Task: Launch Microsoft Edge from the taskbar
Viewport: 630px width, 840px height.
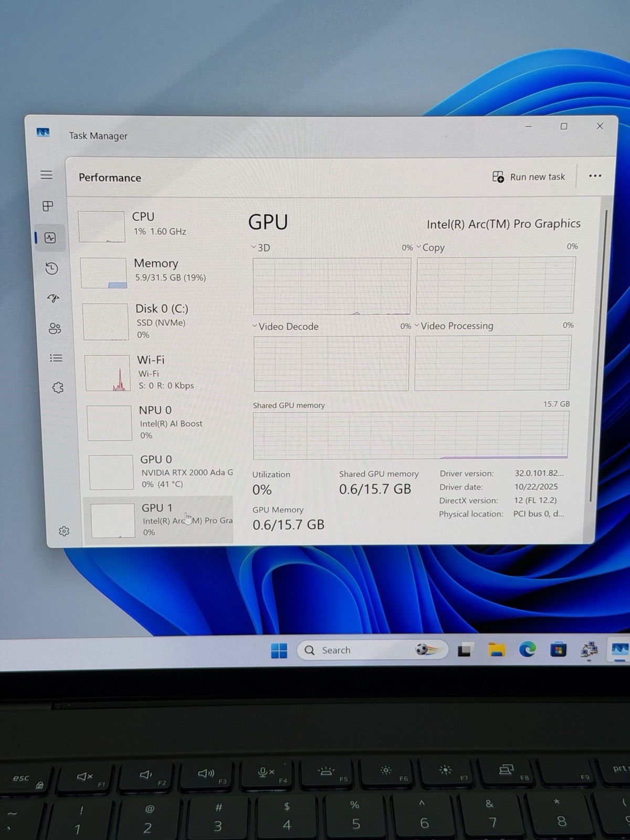Action: point(527,649)
